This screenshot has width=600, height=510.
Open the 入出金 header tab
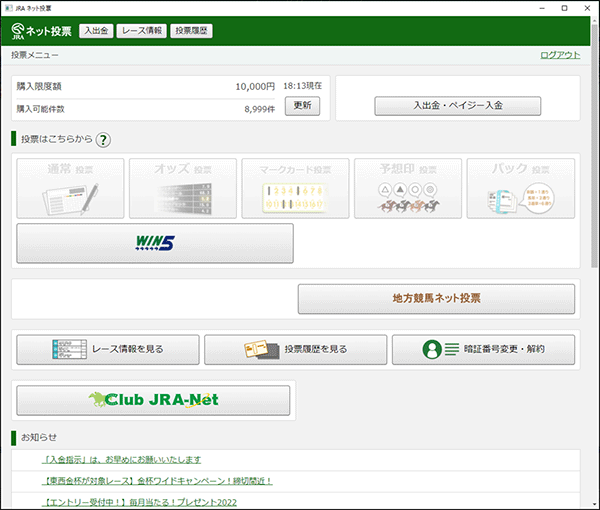[96, 31]
